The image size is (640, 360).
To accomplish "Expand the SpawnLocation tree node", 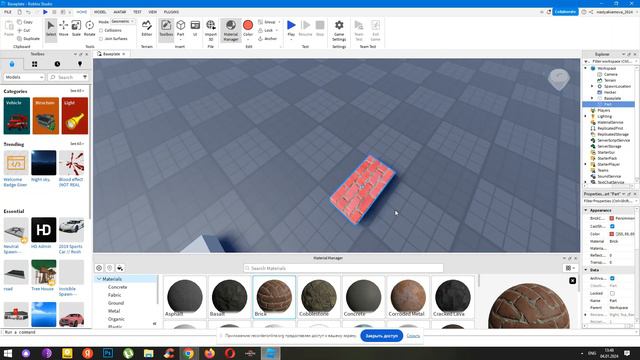I will coord(592,86).
